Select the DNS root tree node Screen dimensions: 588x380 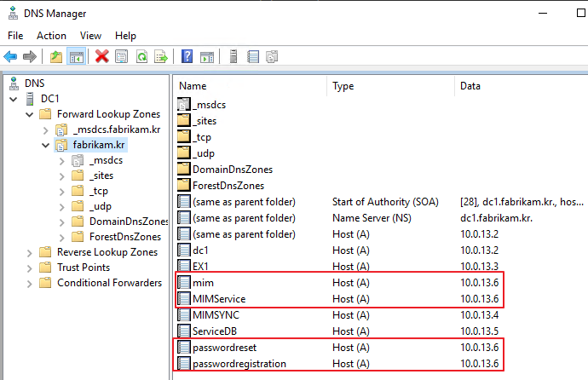click(x=34, y=83)
